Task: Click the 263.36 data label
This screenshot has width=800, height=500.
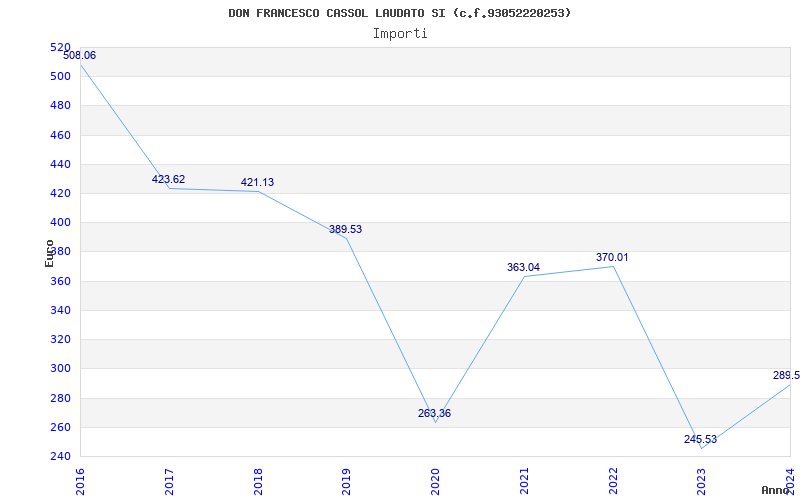Action: (x=434, y=414)
